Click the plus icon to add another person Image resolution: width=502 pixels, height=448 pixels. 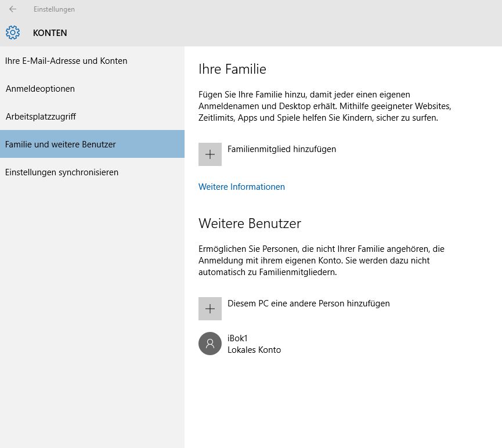210,309
